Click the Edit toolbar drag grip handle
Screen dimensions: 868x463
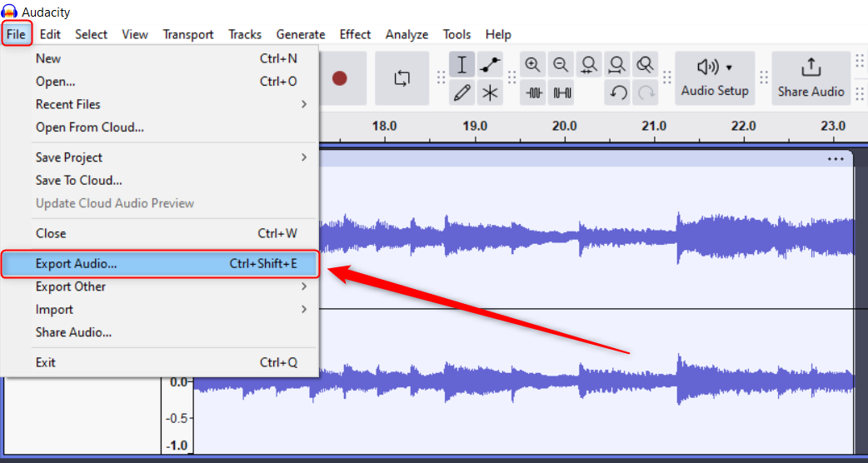click(x=511, y=78)
